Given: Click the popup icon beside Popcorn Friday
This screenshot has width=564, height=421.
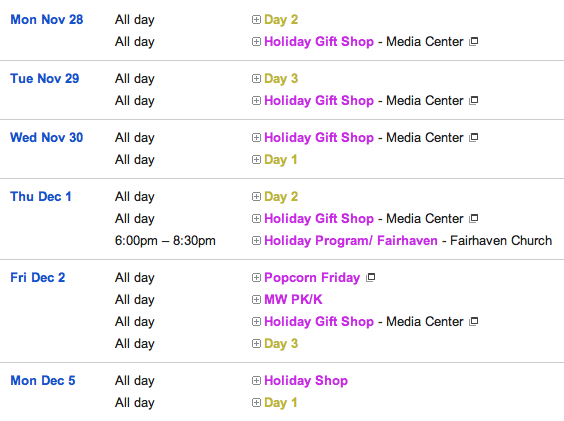Looking at the screenshot, I should pyautogui.click(x=370, y=277).
